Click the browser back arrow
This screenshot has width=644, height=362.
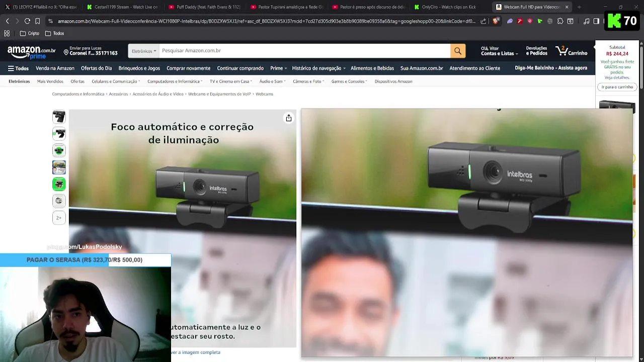pyautogui.click(x=7, y=21)
